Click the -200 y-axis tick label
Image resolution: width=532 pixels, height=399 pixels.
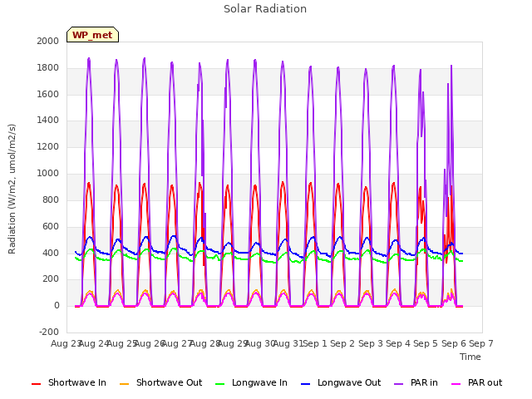49,332
